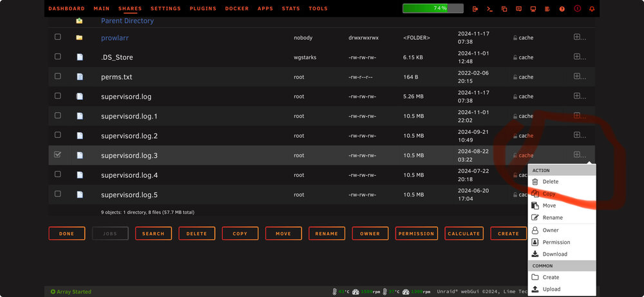Open the system log icon
This screenshot has width=644, height=297.
(x=547, y=8)
